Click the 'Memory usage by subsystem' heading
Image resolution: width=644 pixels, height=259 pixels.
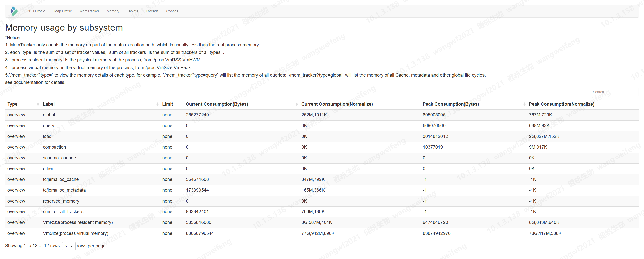(64, 28)
